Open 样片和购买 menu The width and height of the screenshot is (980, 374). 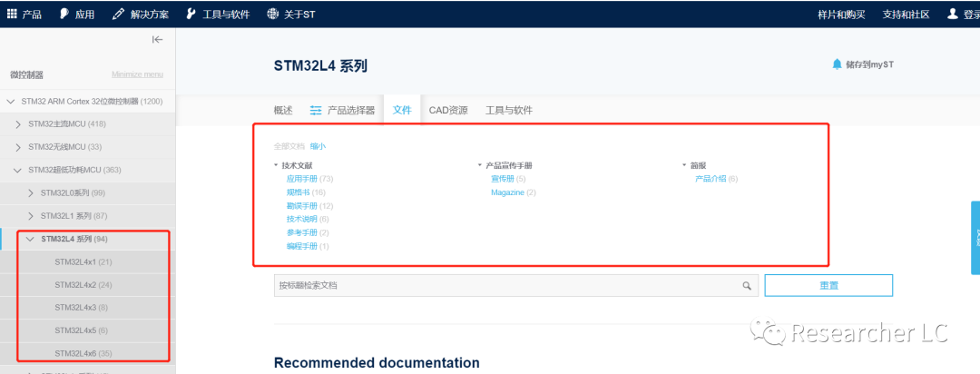tap(841, 15)
